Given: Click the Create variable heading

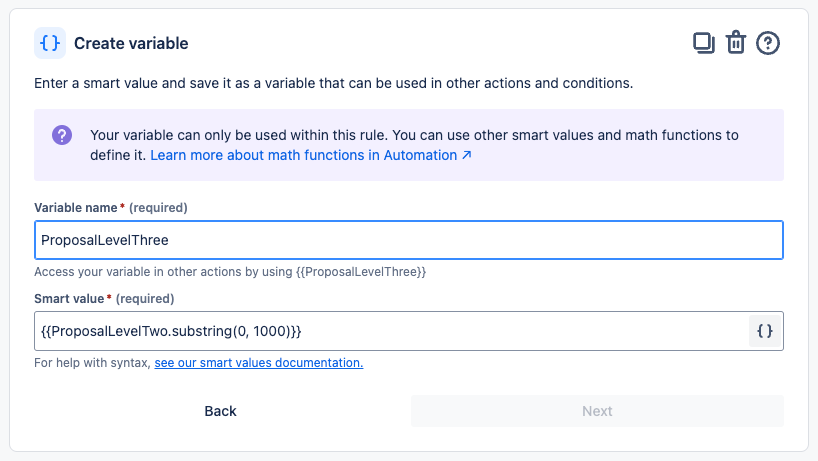Looking at the screenshot, I should (131, 43).
